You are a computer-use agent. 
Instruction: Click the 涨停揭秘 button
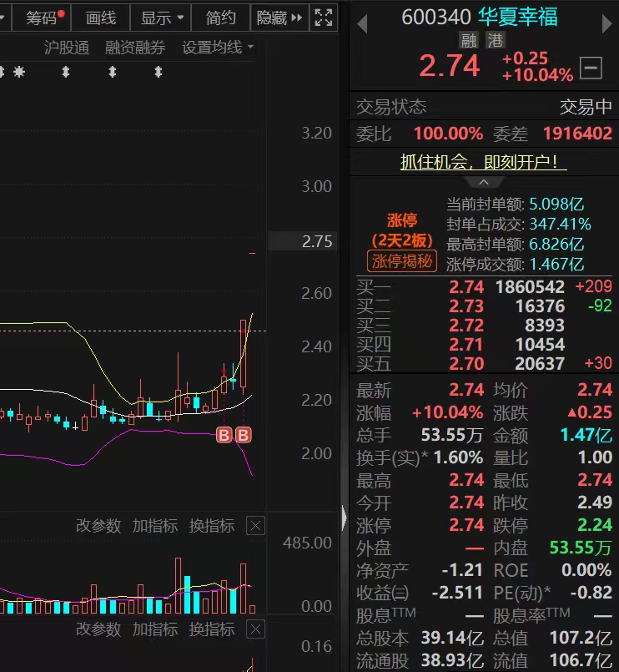(x=402, y=261)
